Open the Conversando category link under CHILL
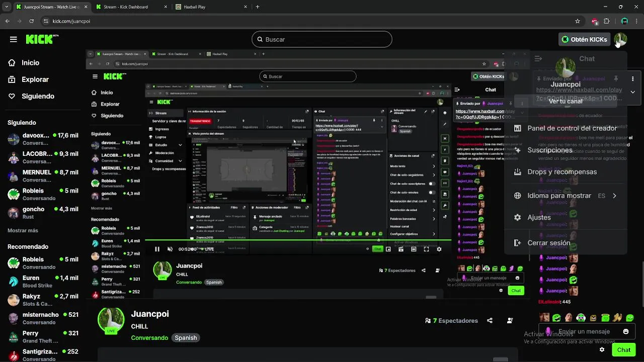Viewport: 644px width, 362px height. [149, 338]
